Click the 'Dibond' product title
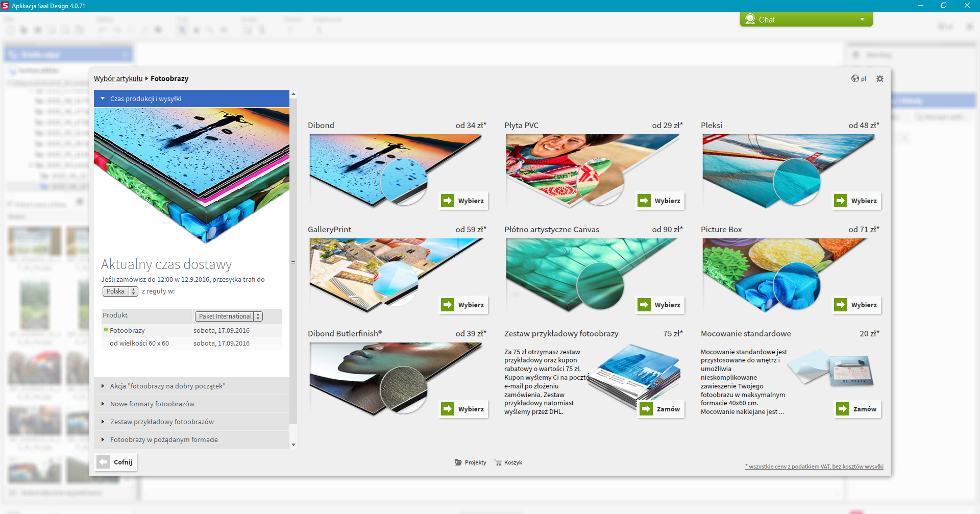Image resolution: width=980 pixels, height=514 pixels. coord(321,125)
